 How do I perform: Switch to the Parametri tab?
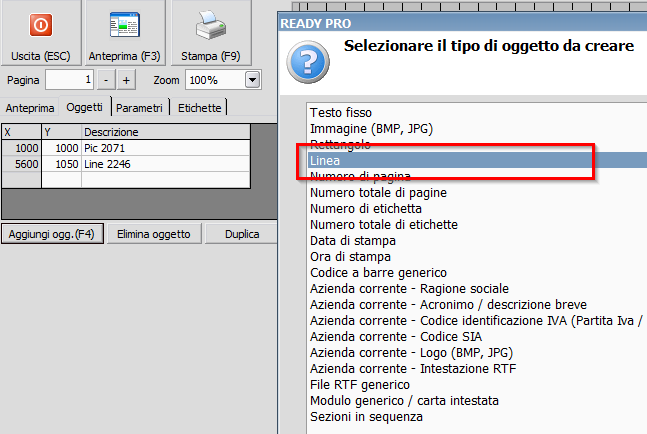click(x=140, y=108)
